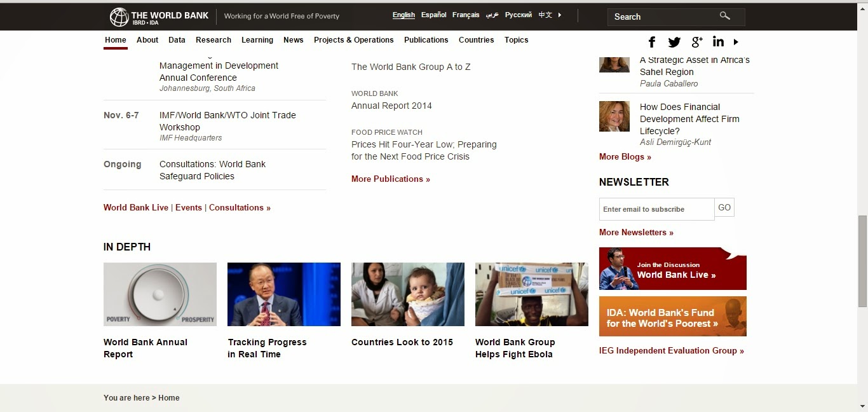Click More Newsletters » link
The width and height of the screenshot is (868, 412).
coord(636,232)
